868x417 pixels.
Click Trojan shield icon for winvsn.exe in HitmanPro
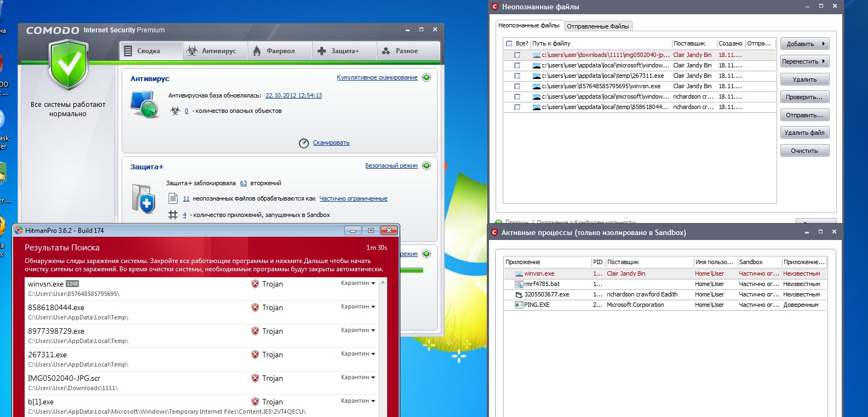255,284
